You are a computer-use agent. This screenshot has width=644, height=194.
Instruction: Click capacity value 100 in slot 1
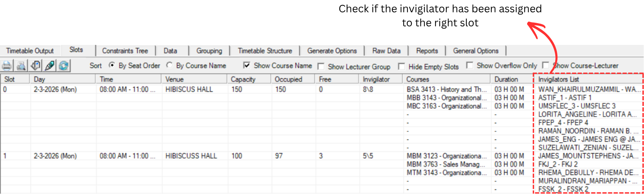tap(237, 156)
